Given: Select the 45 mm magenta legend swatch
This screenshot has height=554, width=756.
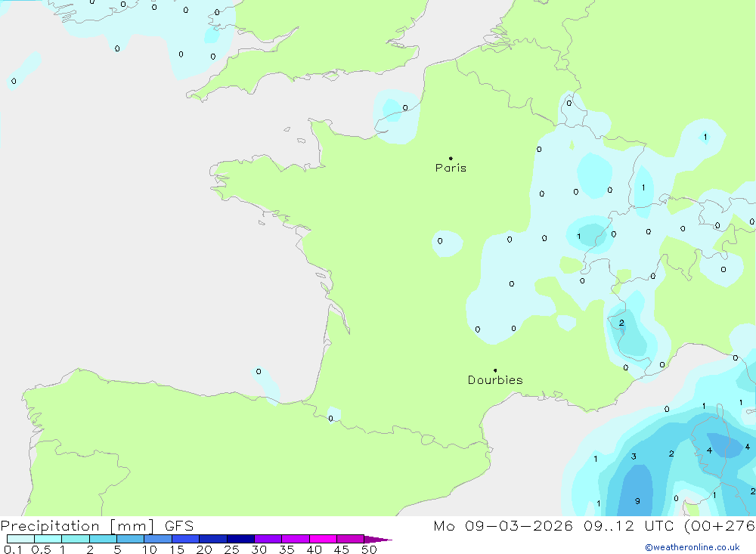Looking at the screenshot, I should (x=350, y=539).
